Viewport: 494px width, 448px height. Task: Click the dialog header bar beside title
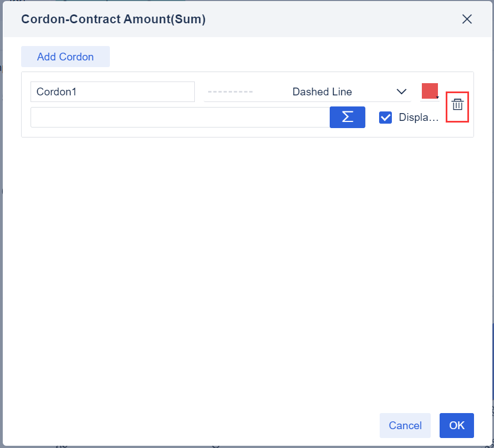pos(333,19)
